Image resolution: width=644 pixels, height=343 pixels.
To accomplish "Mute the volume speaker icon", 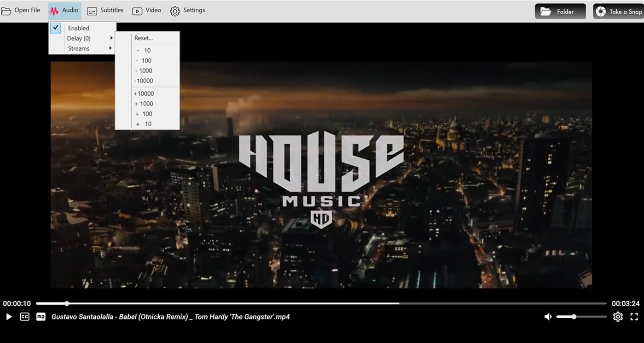I will pos(548,316).
